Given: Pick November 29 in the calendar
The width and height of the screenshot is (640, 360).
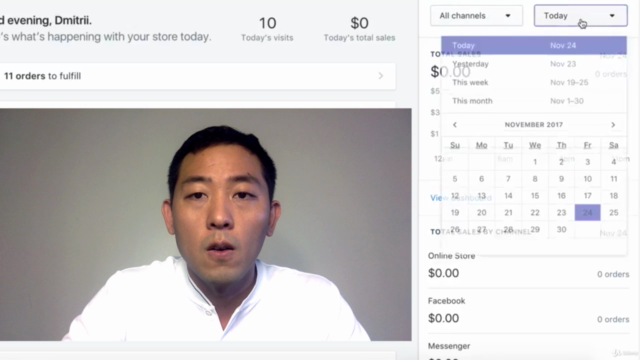Looking at the screenshot, I should [x=535, y=229].
